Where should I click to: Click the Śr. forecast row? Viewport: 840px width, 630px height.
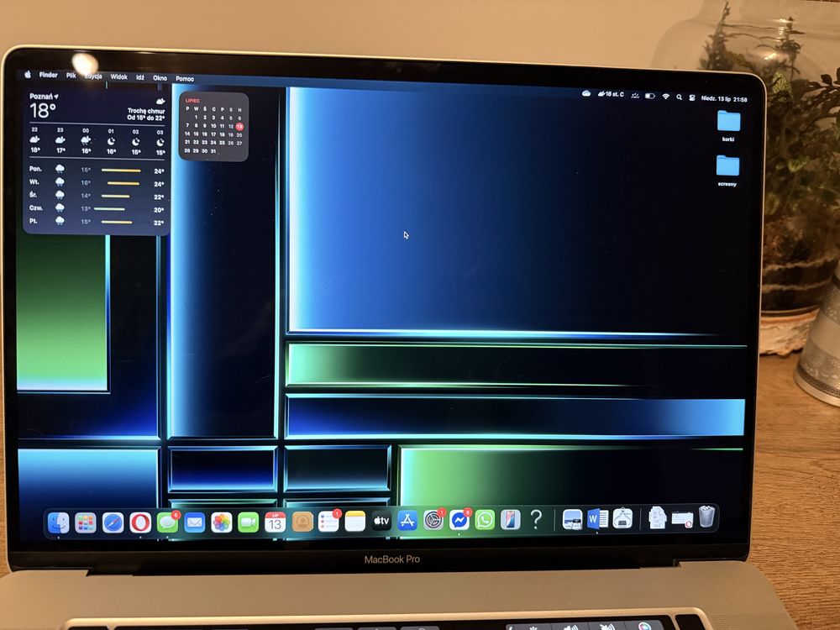97,196
